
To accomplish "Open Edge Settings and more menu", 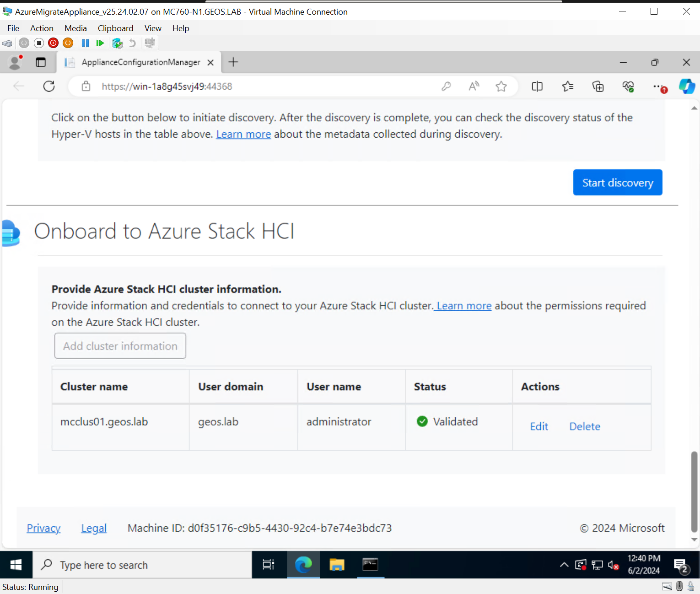I will (x=659, y=86).
